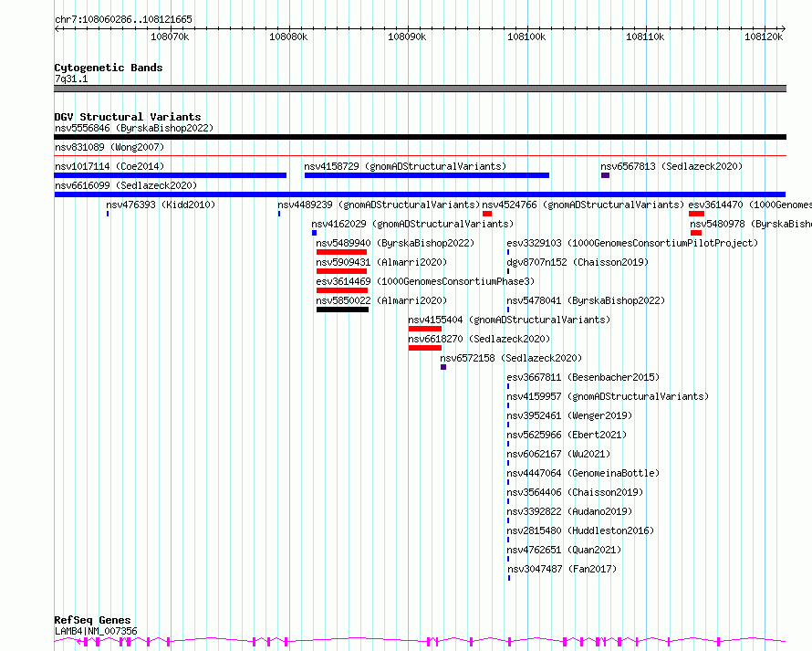Click the 108070k ruler tick label
The width and height of the screenshot is (812, 651).
click(x=170, y=37)
